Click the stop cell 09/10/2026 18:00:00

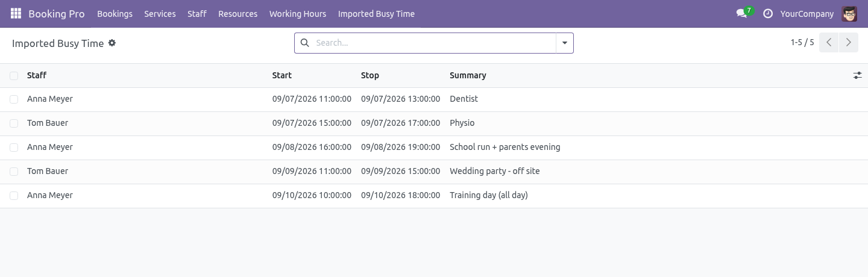(400, 195)
